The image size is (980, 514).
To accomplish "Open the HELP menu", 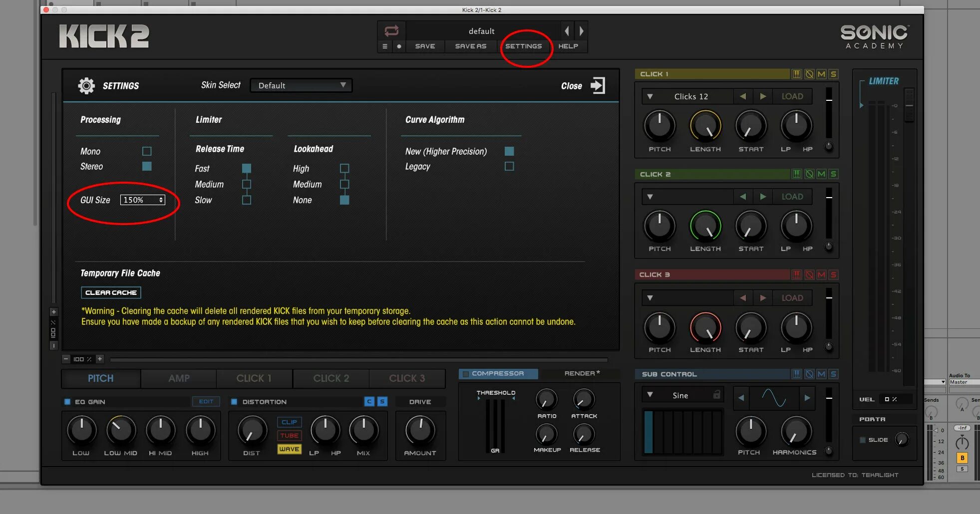I will pos(568,46).
